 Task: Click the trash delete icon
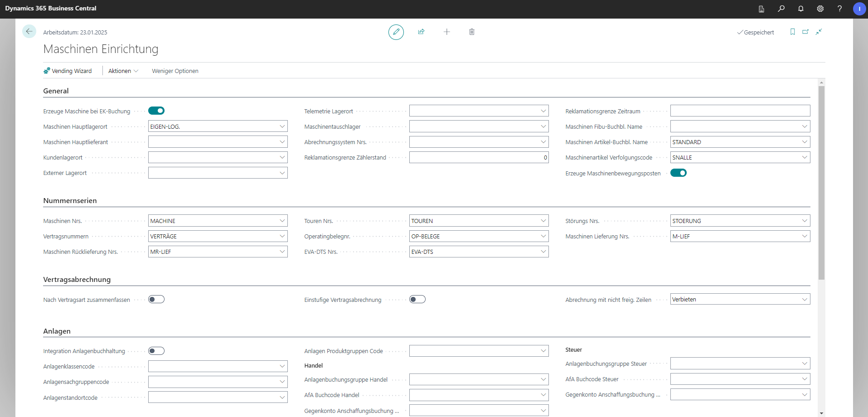point(471,32)
